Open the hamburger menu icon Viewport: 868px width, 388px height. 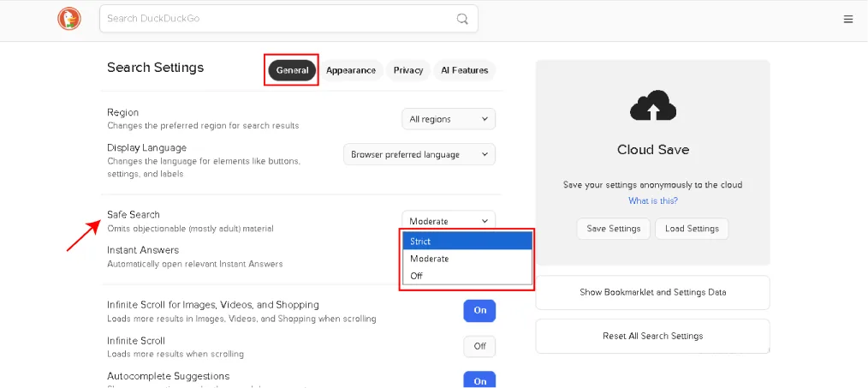848,20
